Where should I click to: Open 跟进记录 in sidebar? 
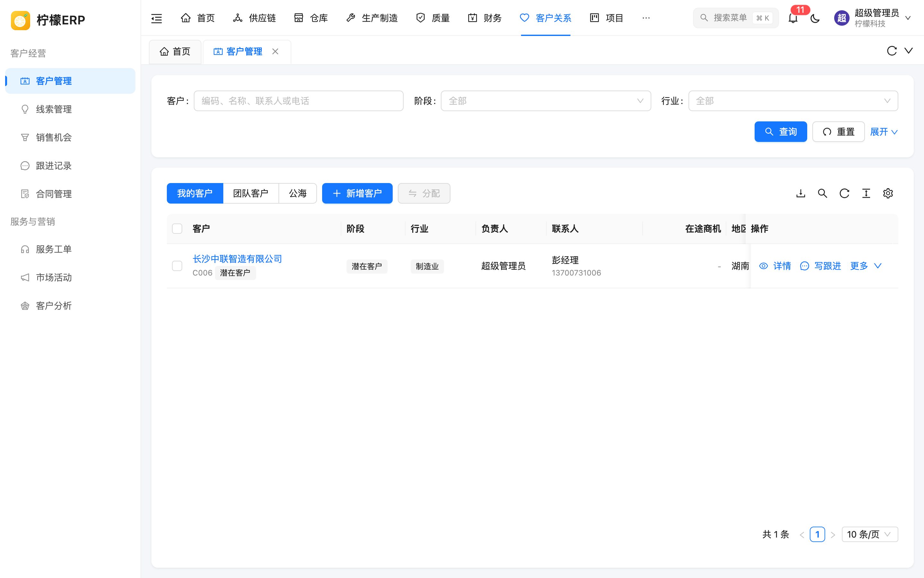[70, 166]
